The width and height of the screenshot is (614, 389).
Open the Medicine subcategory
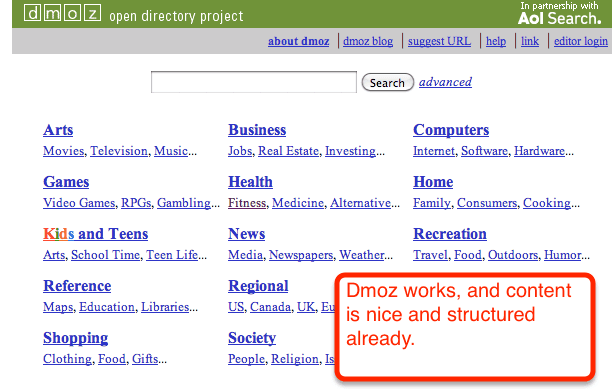pyautogui.click(x=298, y=203)
